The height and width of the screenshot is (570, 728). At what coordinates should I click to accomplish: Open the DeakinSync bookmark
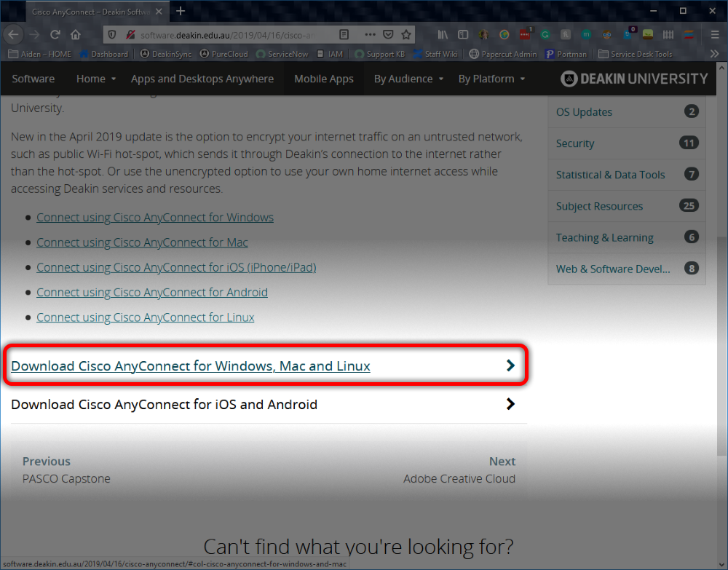pos(166,54)
